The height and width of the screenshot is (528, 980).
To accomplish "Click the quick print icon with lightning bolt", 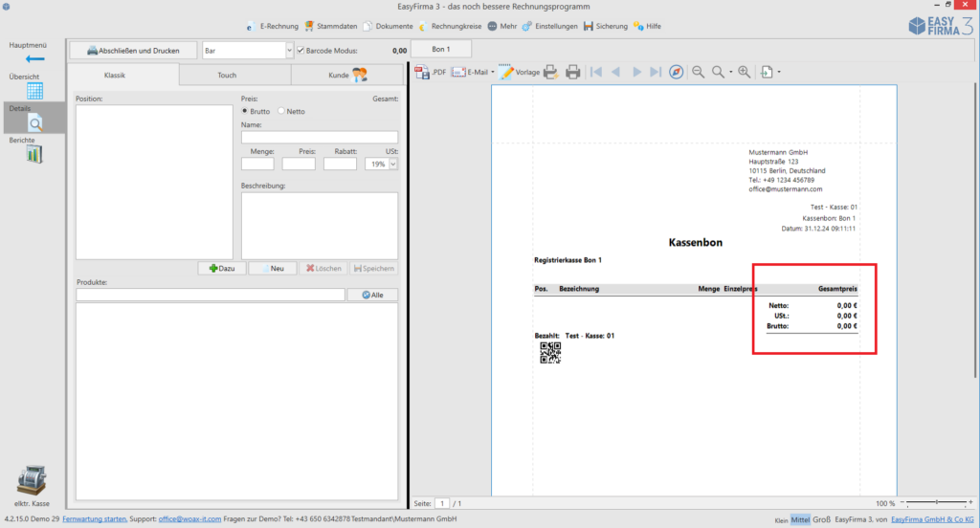I will click(550, 73).
